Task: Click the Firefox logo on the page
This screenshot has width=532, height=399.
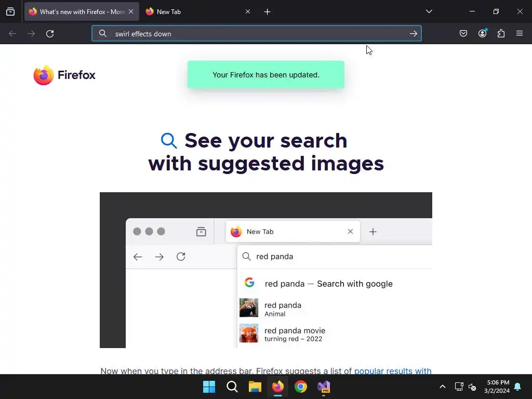Action: click(64, 75)
